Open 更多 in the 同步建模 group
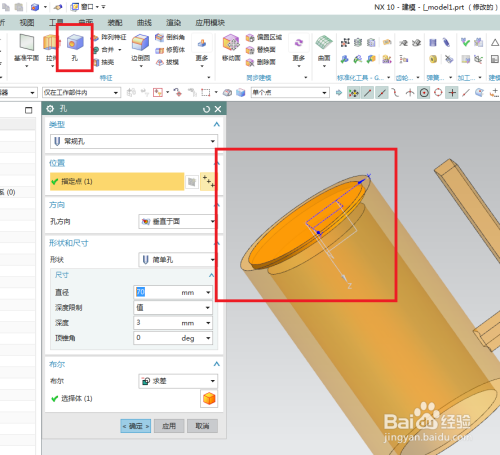 [299, 50]
